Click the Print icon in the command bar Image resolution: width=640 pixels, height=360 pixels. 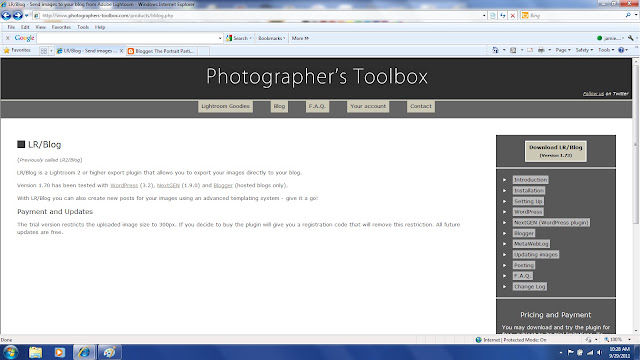(x=541, y=50)
